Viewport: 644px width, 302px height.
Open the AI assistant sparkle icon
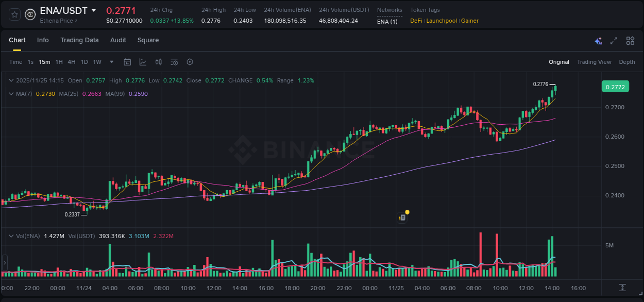click(x=598, y=40)
